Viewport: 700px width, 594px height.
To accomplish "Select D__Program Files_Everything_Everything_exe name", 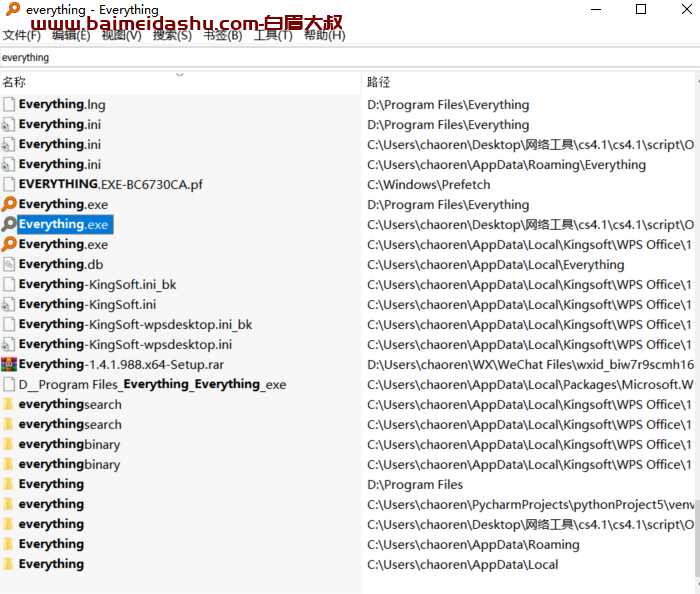I will [x=153, y=384].
